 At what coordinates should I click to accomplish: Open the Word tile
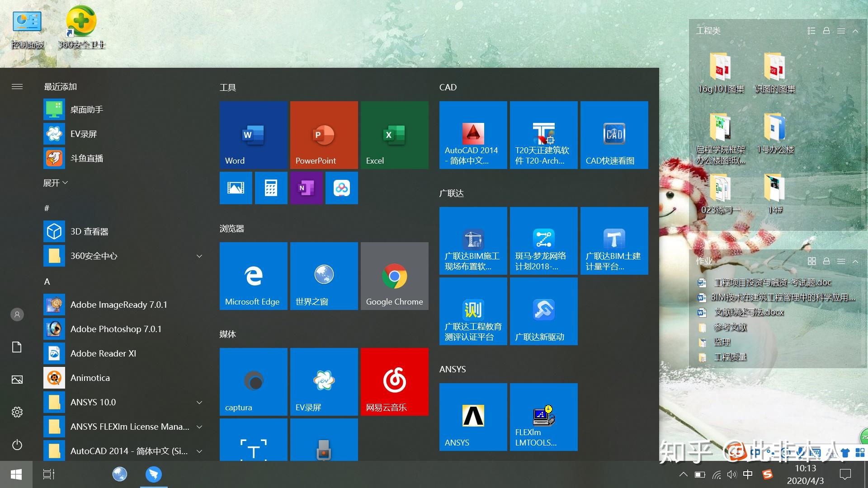click(x=253, y=135)
